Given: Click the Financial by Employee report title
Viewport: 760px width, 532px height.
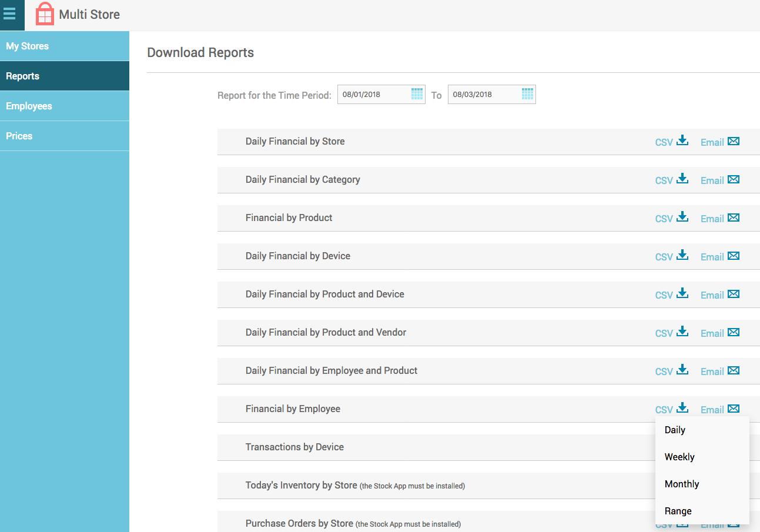Looking at the screenshot, I should click(293, 409).
